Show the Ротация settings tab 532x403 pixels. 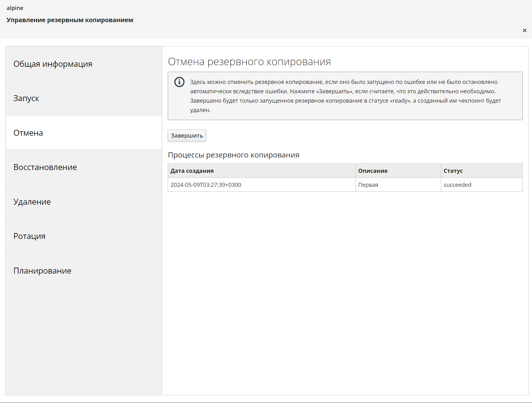pyautogui.click(x=29, y=236)
